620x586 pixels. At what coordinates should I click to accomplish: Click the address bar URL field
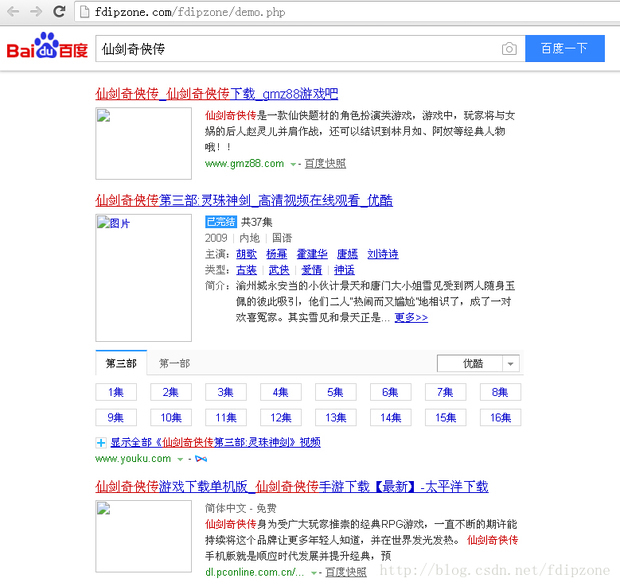pos(348,12)
